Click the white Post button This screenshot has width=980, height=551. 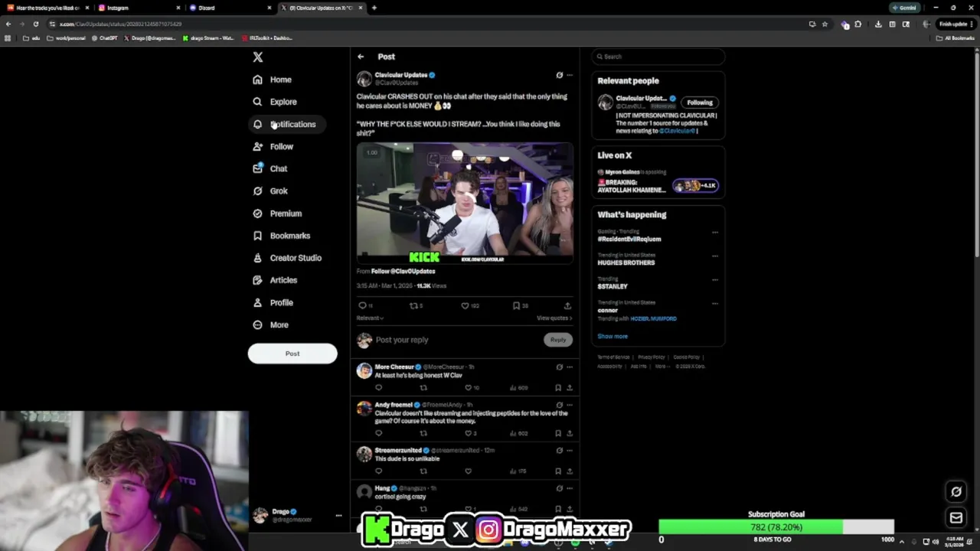pos(292,354)
